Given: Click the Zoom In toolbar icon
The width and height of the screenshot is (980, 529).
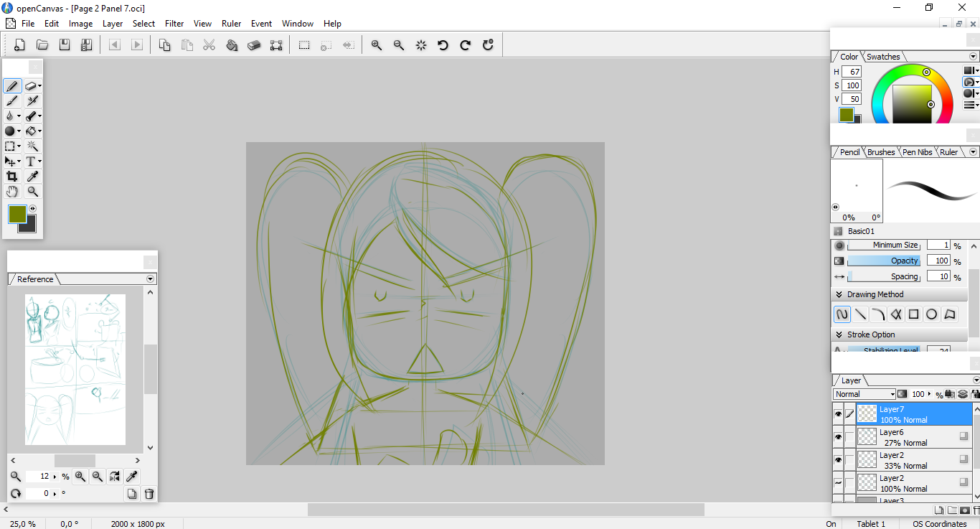Looking at the screenshot, I should [x=376, y=45].
